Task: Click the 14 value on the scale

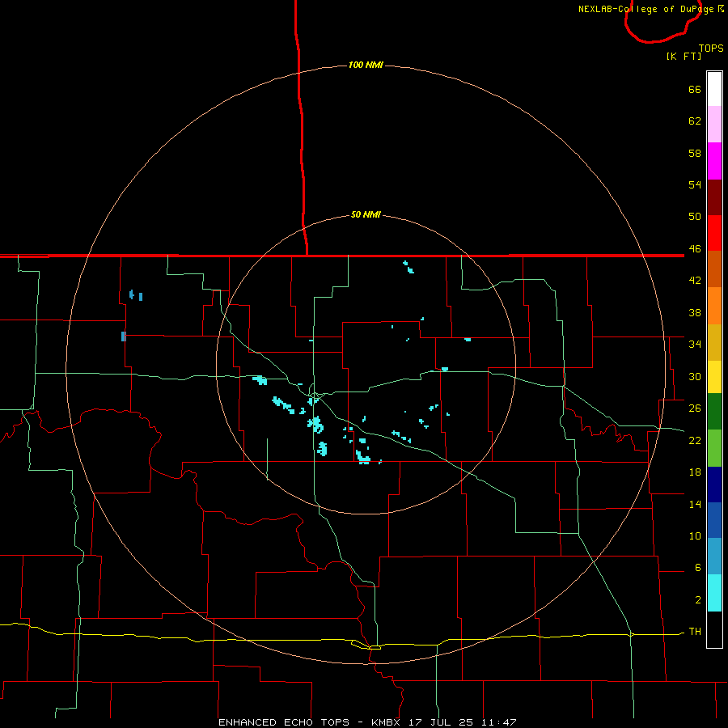Action: coord(695,504)
